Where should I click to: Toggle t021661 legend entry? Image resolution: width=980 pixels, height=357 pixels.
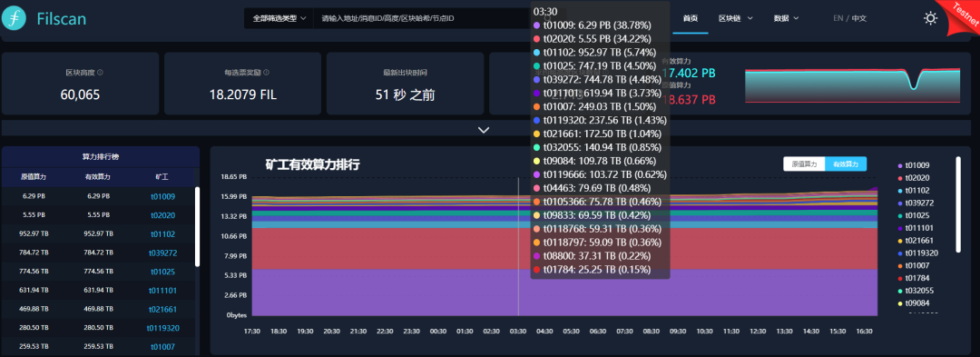pos(916,241)
